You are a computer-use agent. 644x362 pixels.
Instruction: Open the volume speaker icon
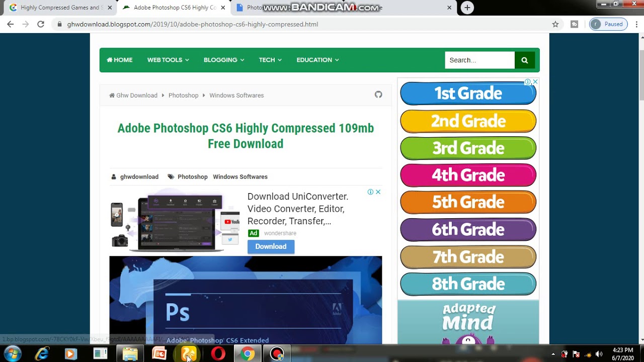[599, 354]
